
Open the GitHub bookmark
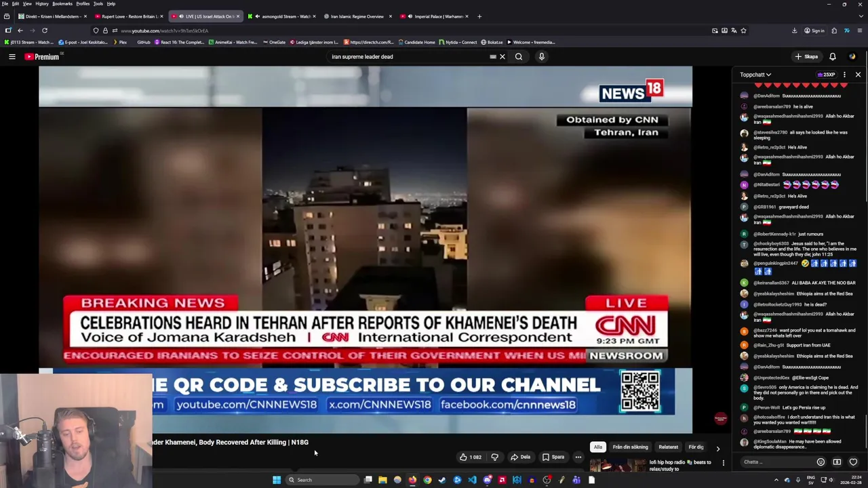(143, 42)
